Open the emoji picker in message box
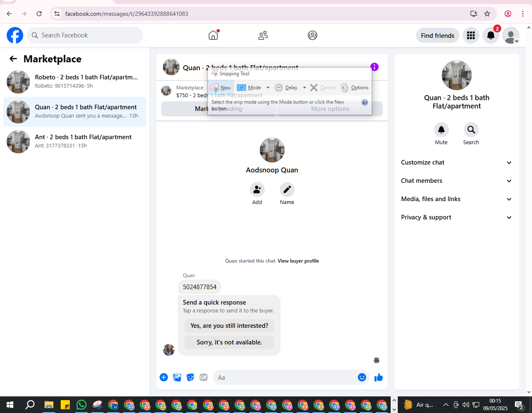This screenshot has height=413, width=532. pyautogui.click(x=362, y=377)
